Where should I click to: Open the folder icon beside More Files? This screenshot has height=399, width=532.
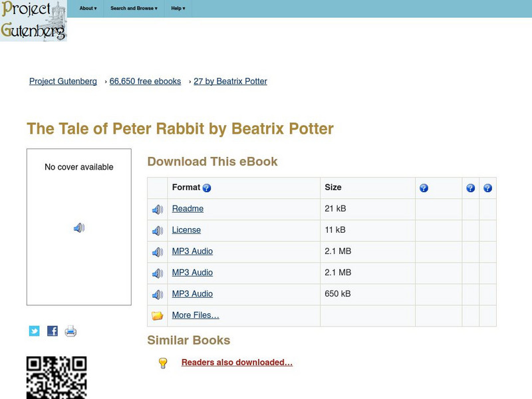158,315
